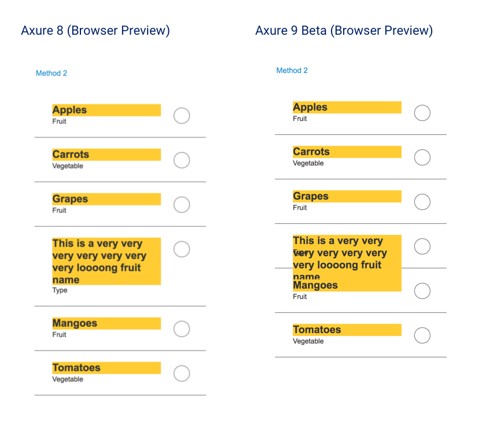The height and width of the screenshot is (435, 504).
Task: Open the Method 2 link in Axure 9 Beta
Action: coord(292,70)
